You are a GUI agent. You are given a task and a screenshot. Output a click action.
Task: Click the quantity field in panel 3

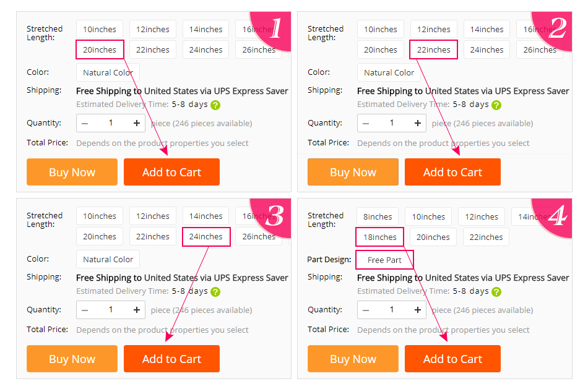(111, 310)
